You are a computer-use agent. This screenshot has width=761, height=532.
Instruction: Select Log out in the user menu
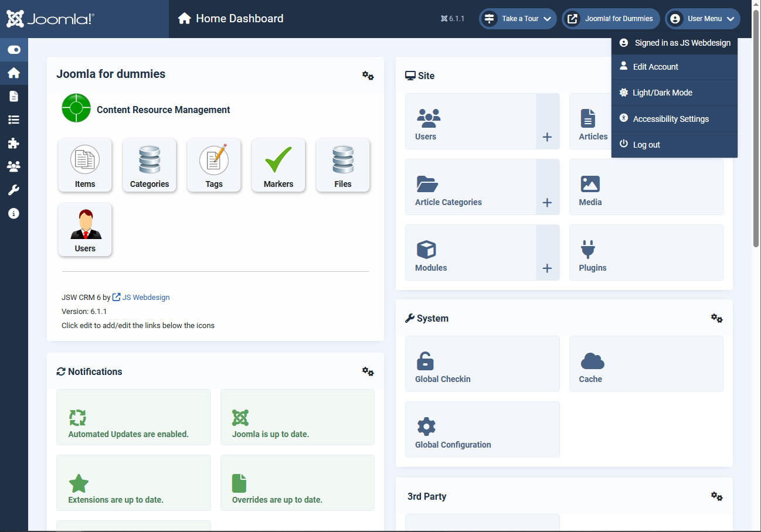coord(674,145)
